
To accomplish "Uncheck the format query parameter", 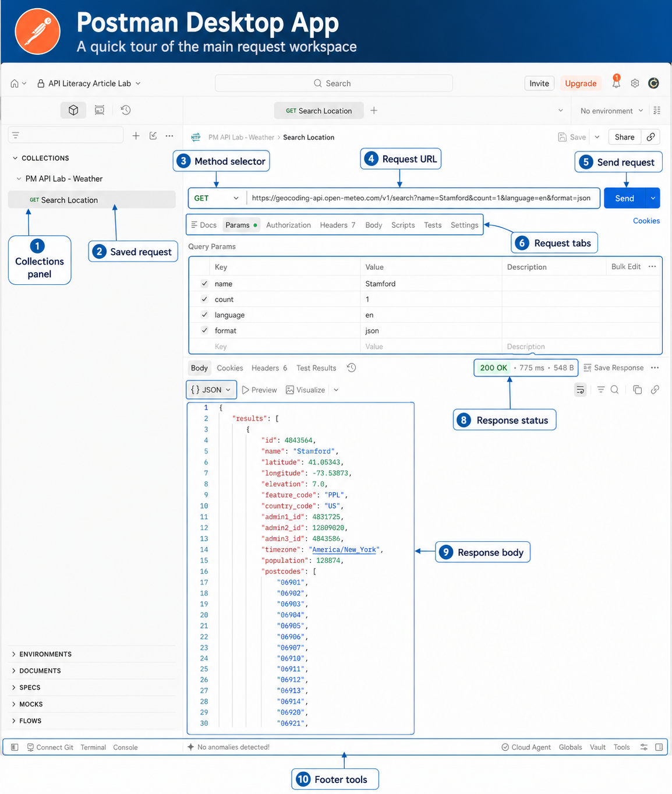I will click(x=204, y=330).
